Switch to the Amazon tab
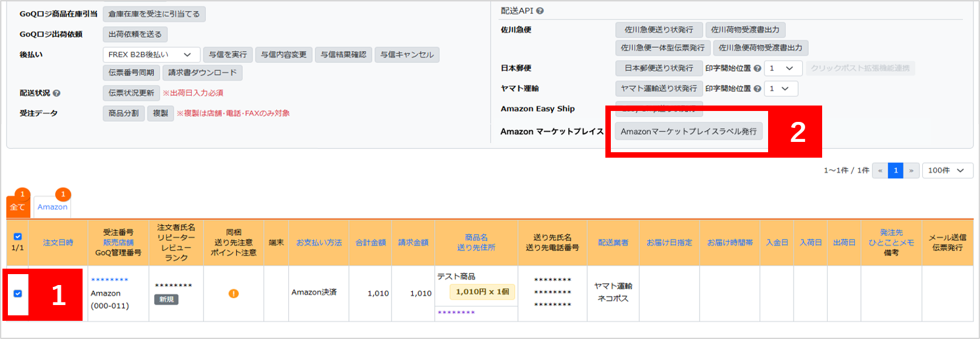Image resolution: width=980 pixels, height=339 pixels. tap(52, 207)
